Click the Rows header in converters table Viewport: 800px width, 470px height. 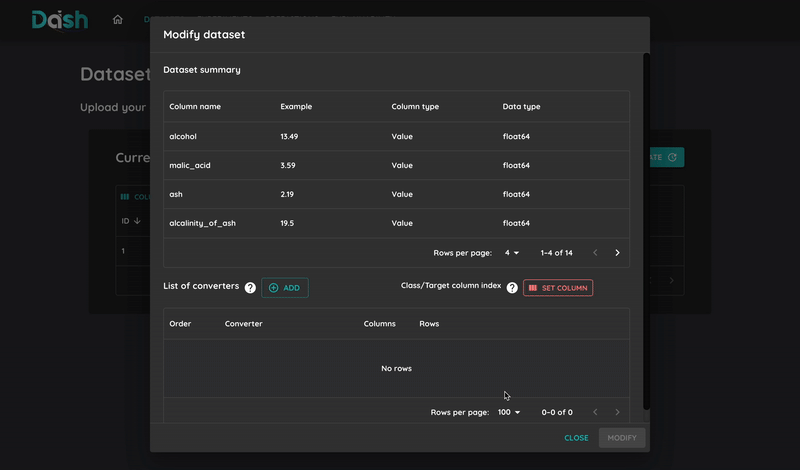429,324
